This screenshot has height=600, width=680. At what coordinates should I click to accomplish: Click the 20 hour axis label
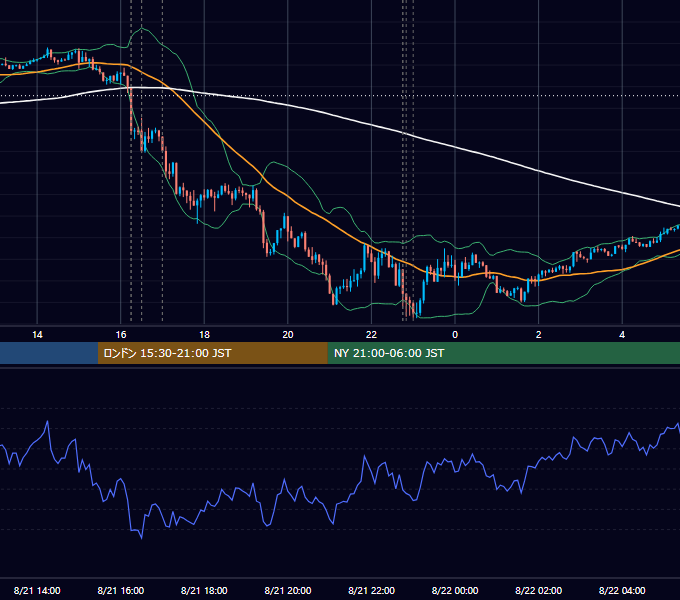(x=288, y=335)
